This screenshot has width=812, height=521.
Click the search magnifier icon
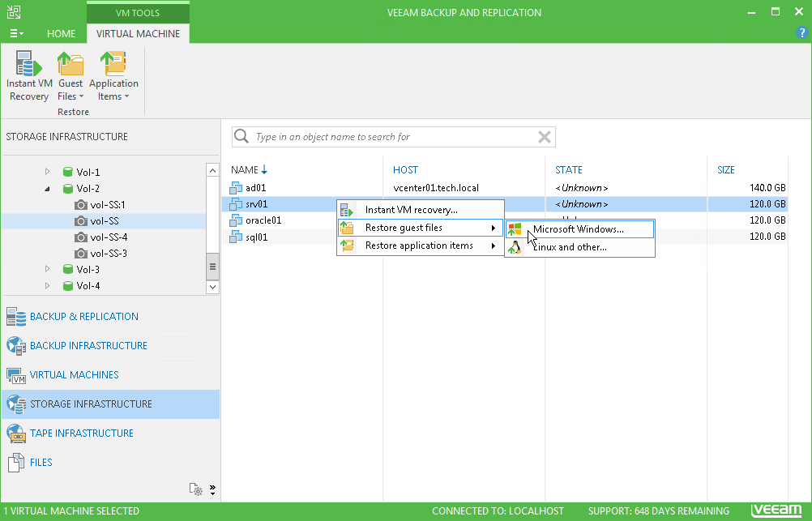pyautogui.click(x=241, y=137)
